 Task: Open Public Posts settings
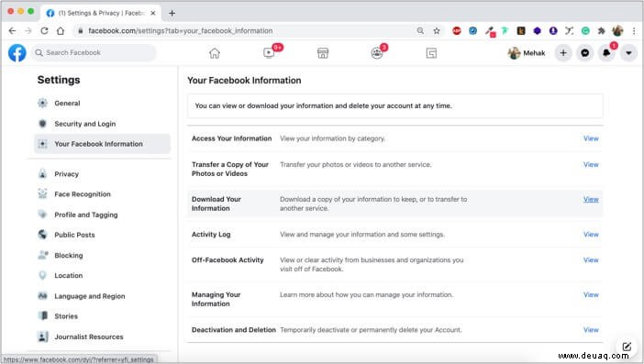102,235
